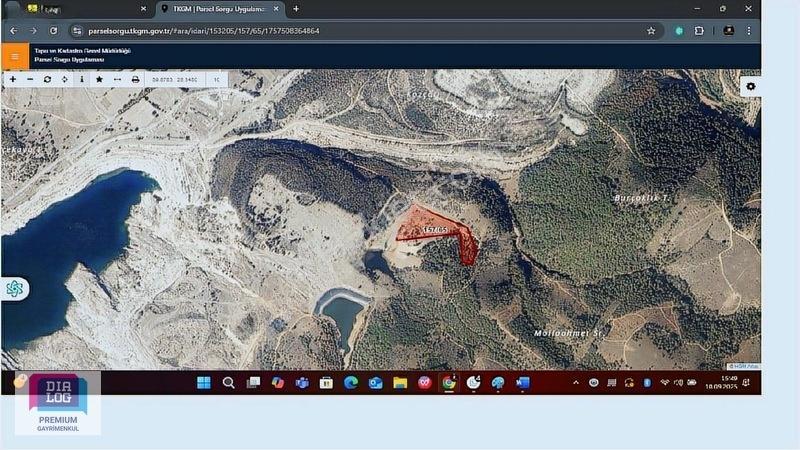Screen dimensions: 800x450
Task: Select the red parcel 157/65
Action: click(437, 230)
